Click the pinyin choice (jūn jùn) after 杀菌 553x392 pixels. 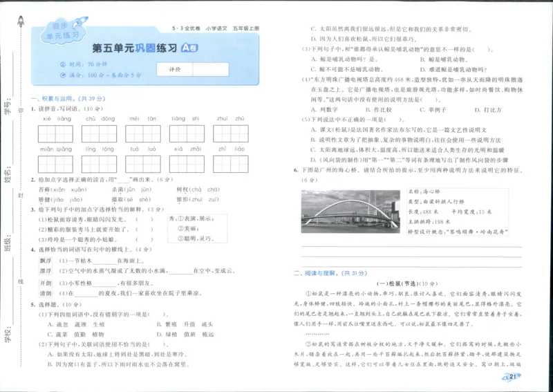click(x=139, y=190)
